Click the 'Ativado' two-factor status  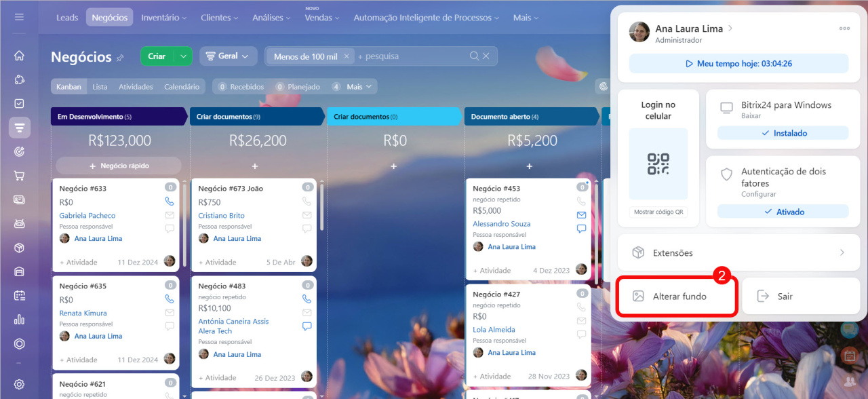pyautogui.click(x=783, y=212)
